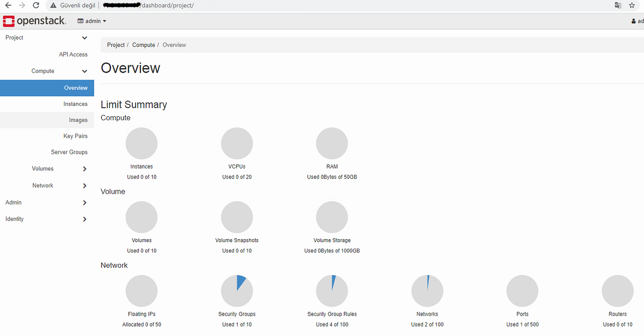The image size is (644, 335).
Task: Select Overview in the sidebar
Action: pyautogui.click(x=47, y=88)
